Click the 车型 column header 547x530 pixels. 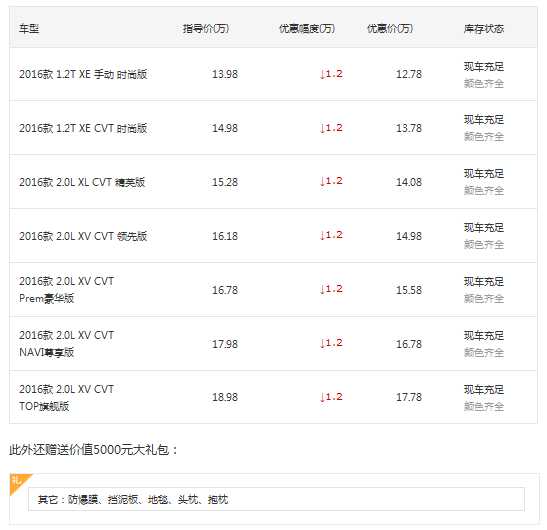click(29, 29)
